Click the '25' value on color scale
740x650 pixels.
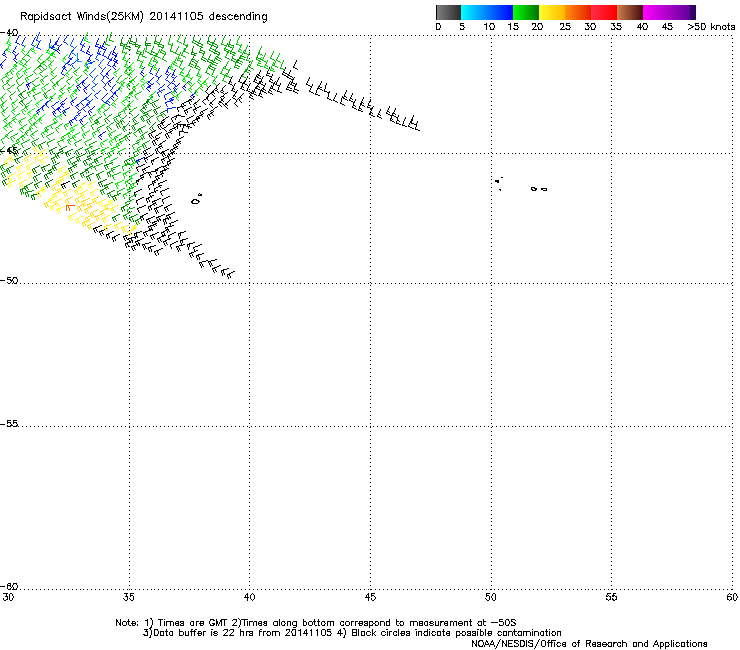(x=565, y=27)
